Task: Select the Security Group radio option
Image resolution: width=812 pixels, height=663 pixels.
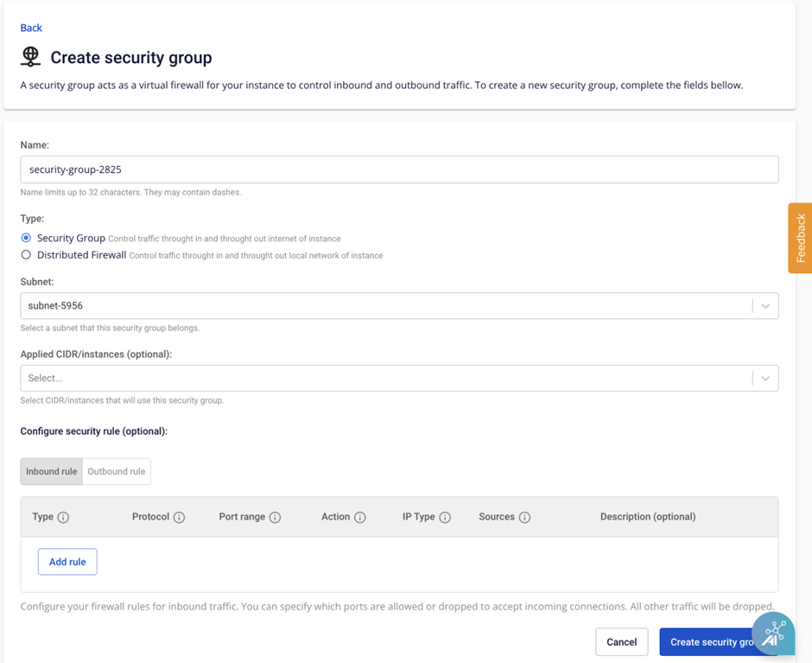Action: [26, 238]
